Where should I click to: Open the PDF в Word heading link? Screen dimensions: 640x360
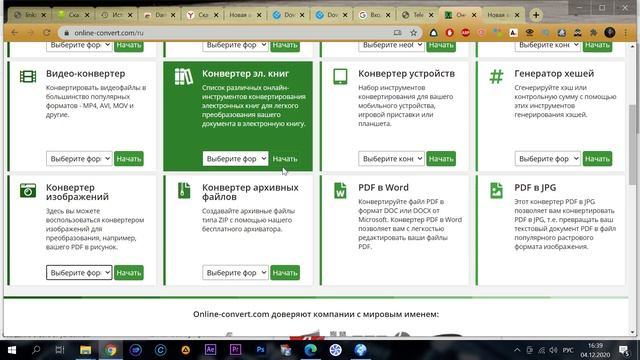pyautogui.click(x=383, y=187)
